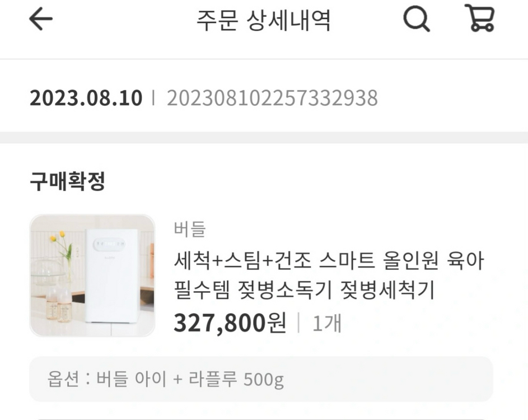Screen dimensions: 528x420
Task: Open the 주문 상세내역 title
Action: click(x=264, y=21)
